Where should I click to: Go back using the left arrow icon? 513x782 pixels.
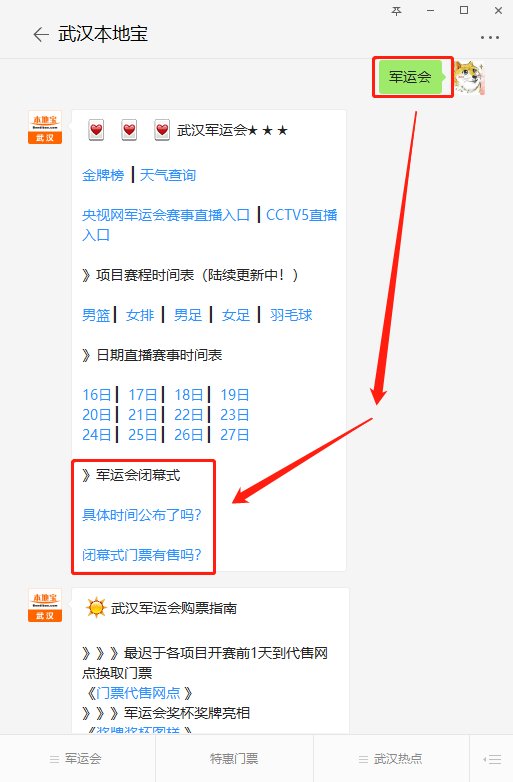(41, 34)
